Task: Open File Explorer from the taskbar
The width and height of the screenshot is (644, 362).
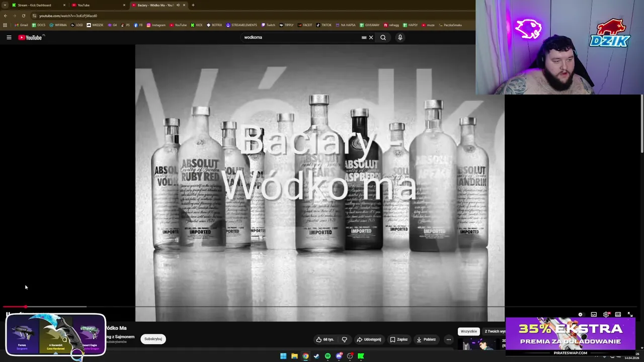Action: pyautogui.click(x=294, y=356)
